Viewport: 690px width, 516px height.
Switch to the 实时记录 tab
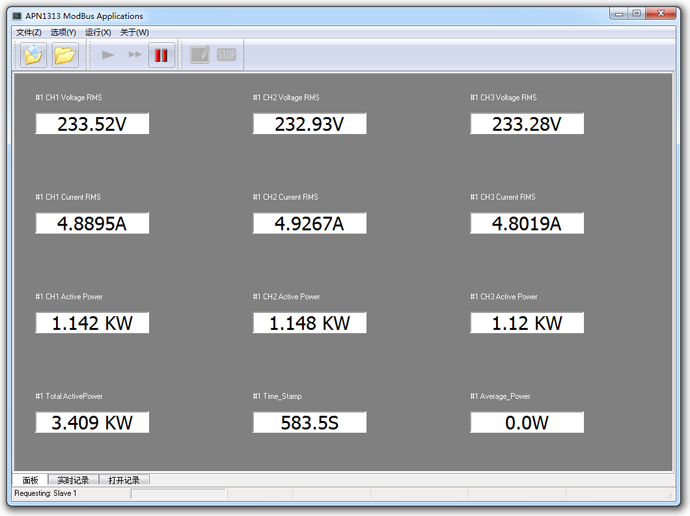click(x=73, y=480)
